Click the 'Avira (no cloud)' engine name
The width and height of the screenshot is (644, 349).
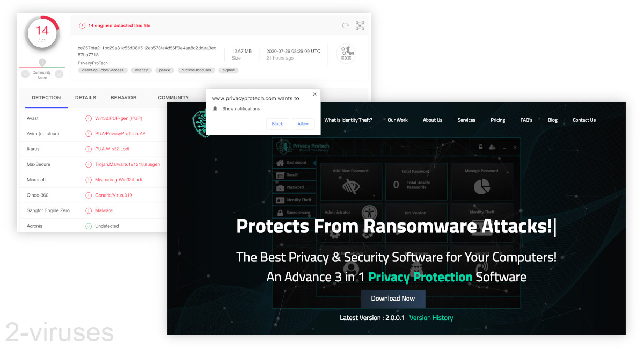43,134
